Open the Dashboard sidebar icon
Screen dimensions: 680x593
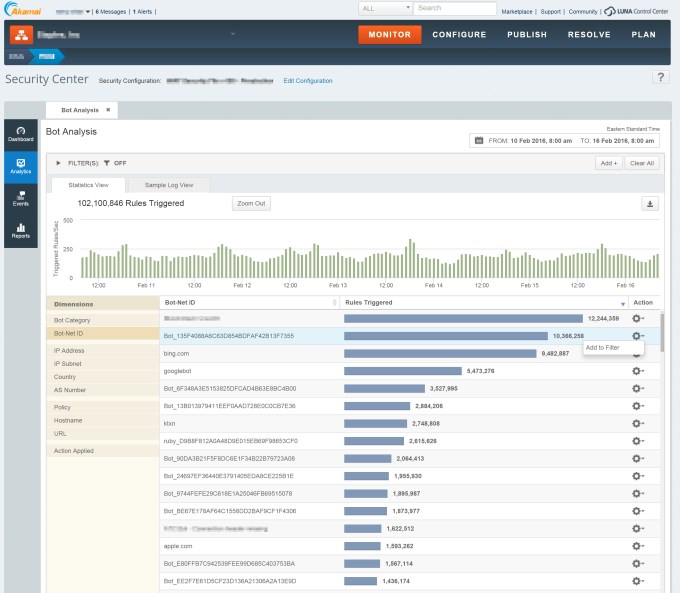(x=21, y=134)
